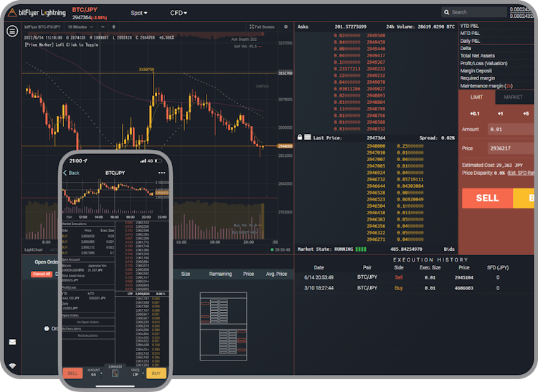The width and height of the screenshot is (538, 392).
Task: Expand the Spot market dropdown
Action: click(138, 13)
